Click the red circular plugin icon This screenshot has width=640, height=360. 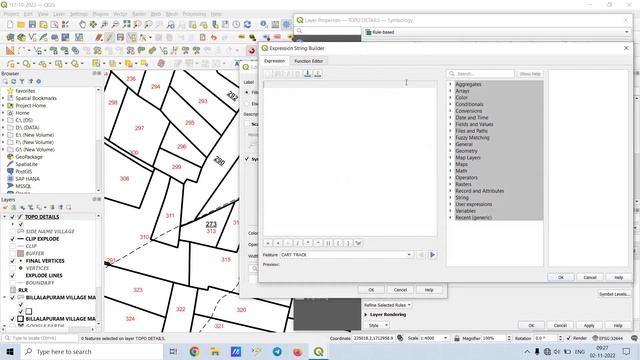point(251,51)
